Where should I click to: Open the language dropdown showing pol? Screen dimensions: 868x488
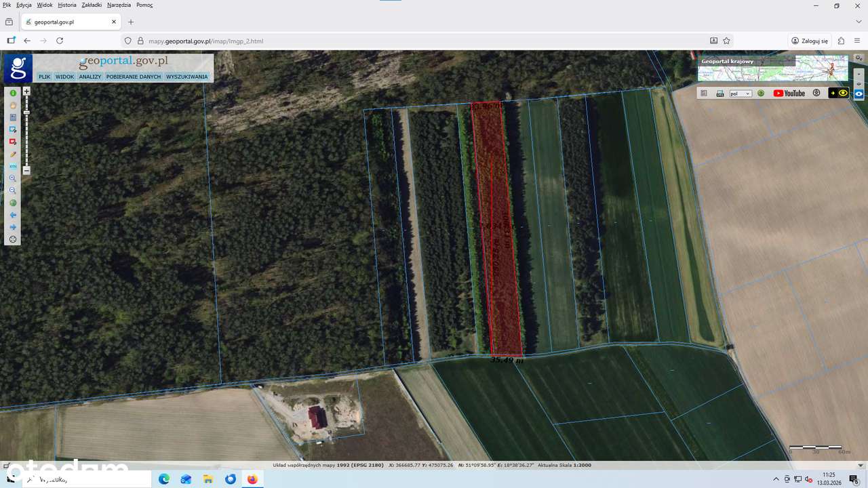pyautogui.click(x=741, y=94)
